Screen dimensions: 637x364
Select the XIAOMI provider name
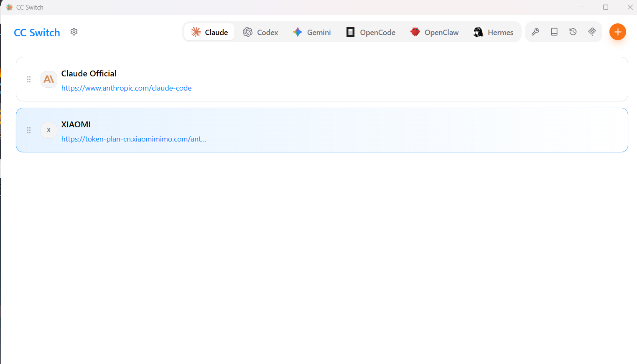coord(76,124)
